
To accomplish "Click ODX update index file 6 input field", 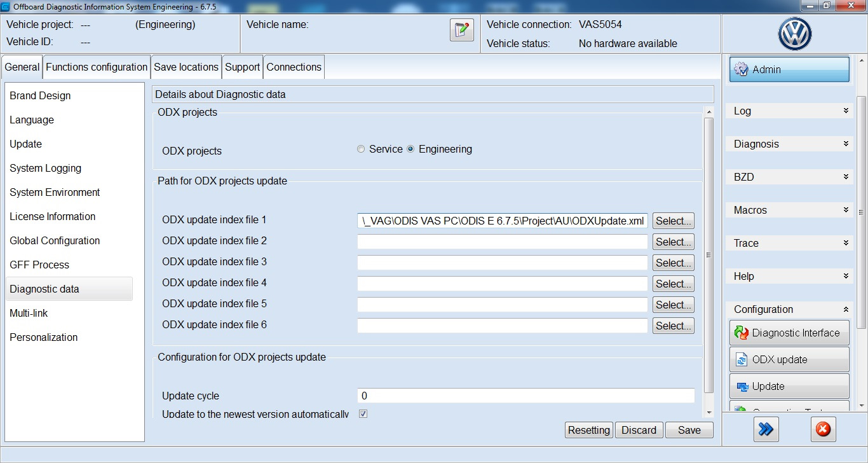I will [x=503, y=326].
